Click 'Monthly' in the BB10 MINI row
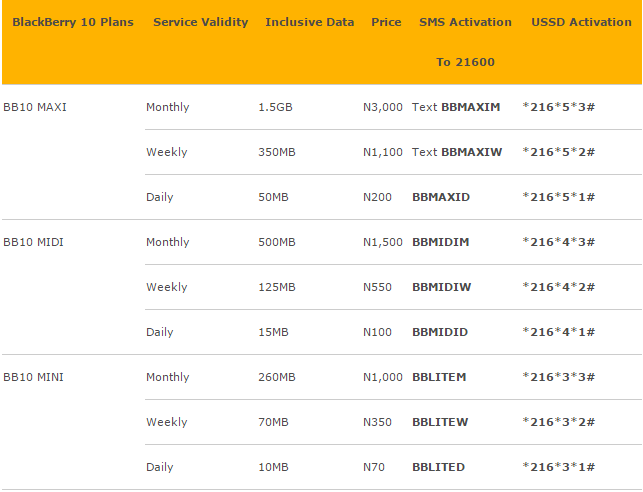 click(168, 377)
